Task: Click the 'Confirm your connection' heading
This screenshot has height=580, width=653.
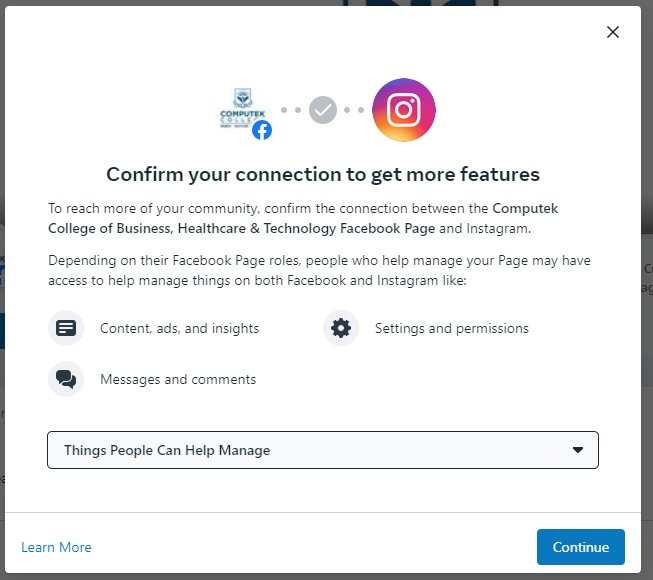Action: (323, 174)
